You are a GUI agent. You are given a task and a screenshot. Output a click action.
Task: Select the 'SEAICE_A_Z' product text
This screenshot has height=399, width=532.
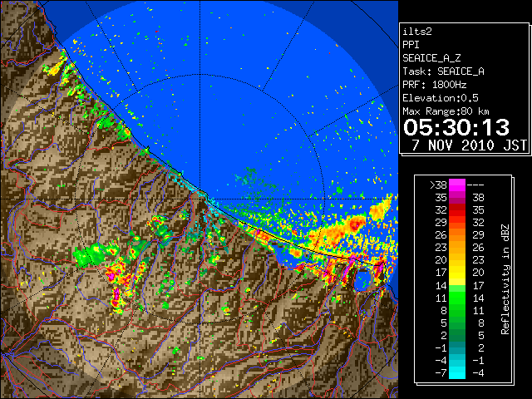[431, 58]
